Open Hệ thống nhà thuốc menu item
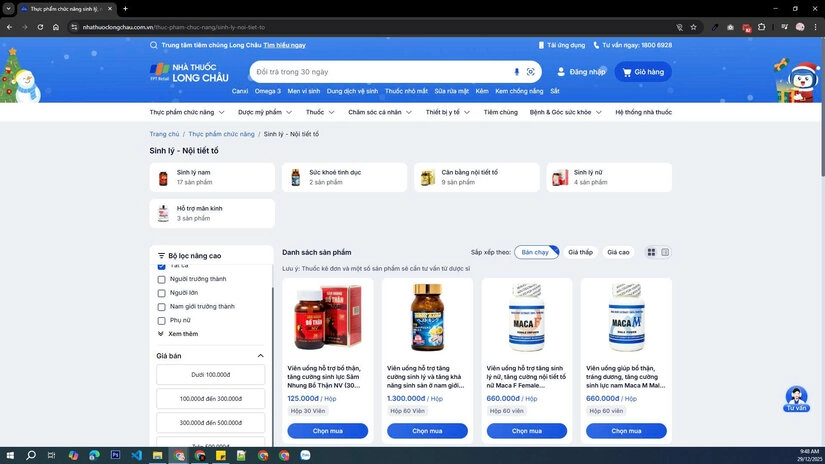 point(643,112)
